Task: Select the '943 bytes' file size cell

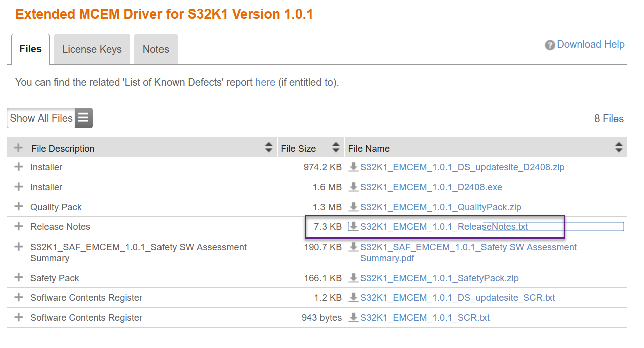Action: (321, 318)
